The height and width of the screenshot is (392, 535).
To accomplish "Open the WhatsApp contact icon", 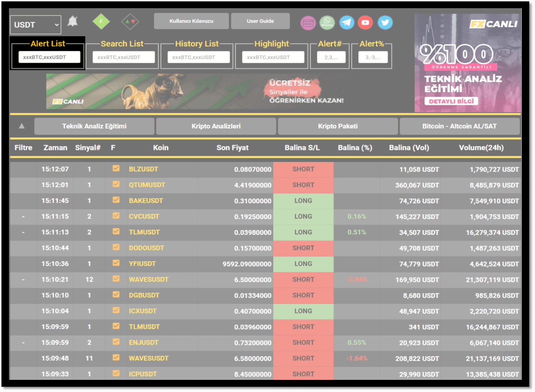I will [327, 23].
